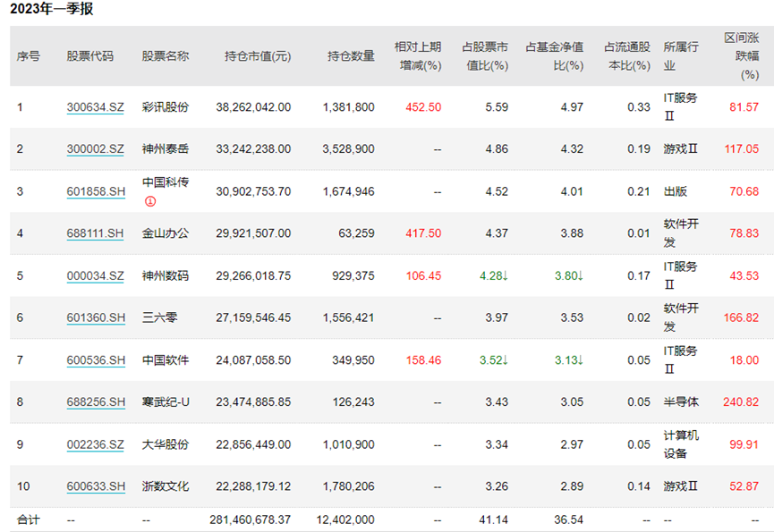Open stock code 600633.SH
The image size is (774, 532).
[96, 486]
